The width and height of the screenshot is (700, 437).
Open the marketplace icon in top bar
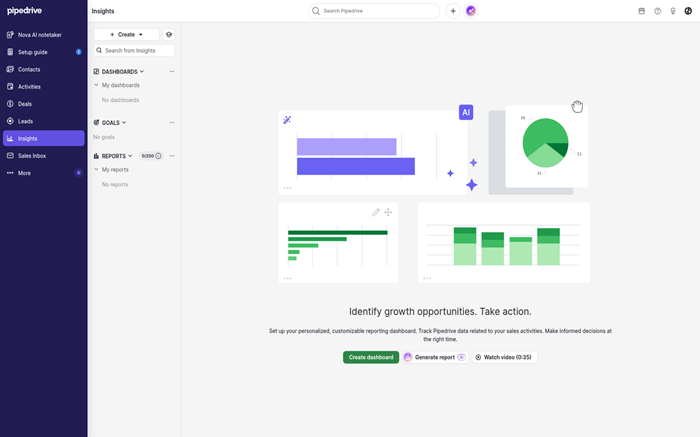[642, 11]
